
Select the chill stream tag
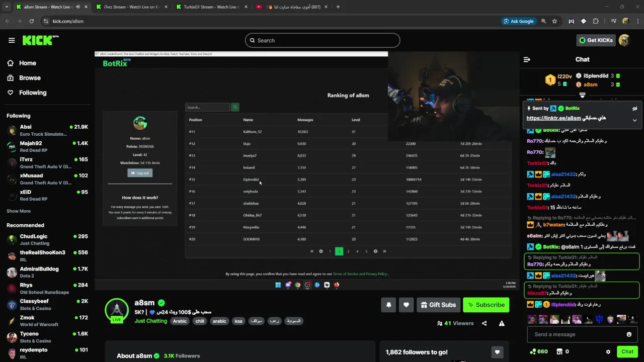click(200, 321)
